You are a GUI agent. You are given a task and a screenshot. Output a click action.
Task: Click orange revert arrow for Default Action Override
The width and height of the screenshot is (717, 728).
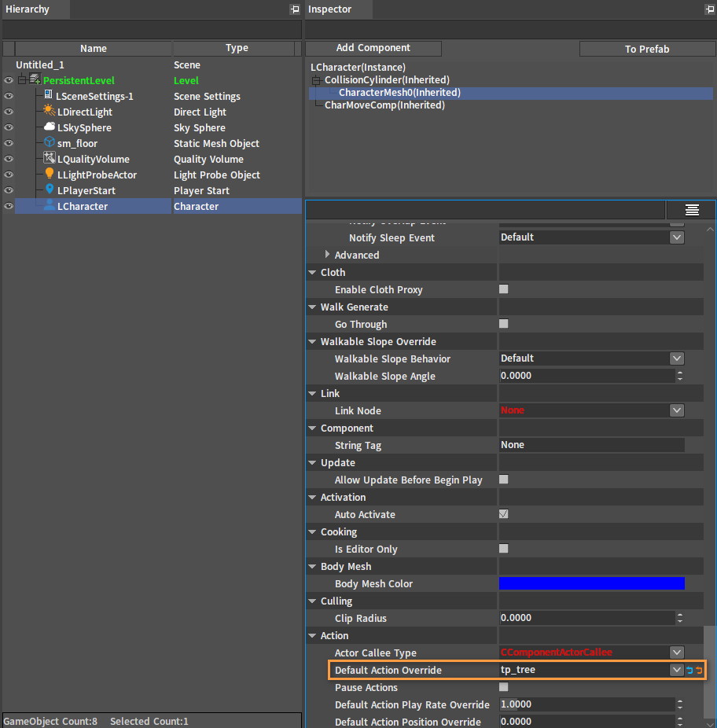(x=699, y=670)
